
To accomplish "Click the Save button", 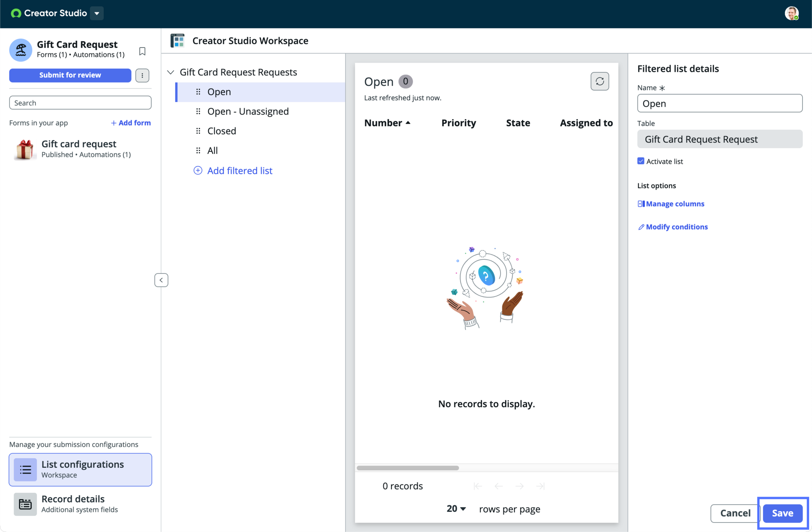I will [782, 513].
